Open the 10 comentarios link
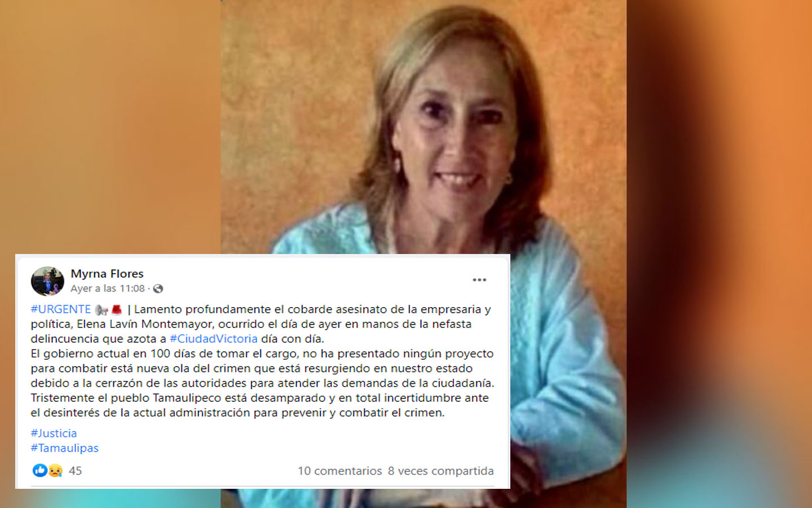The height and width of the screenshot is (508, 812). (x=340, y=471)
